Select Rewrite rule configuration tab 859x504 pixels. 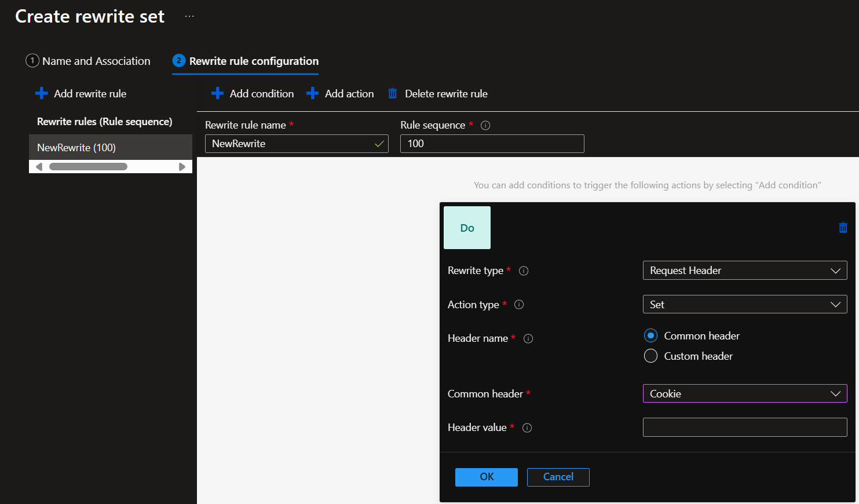[x=246, y=61]
